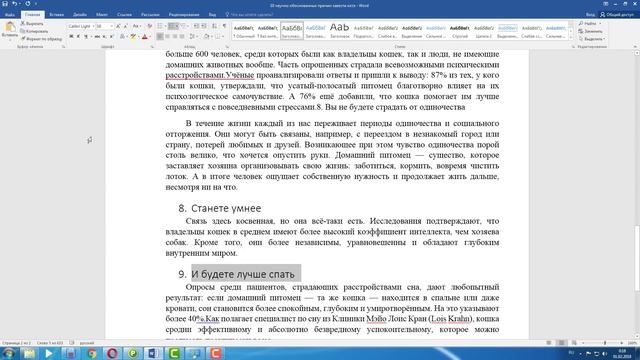Click the Sort icon
The height and width of the screenshot is (360, 640).
(x=215, y=26)
